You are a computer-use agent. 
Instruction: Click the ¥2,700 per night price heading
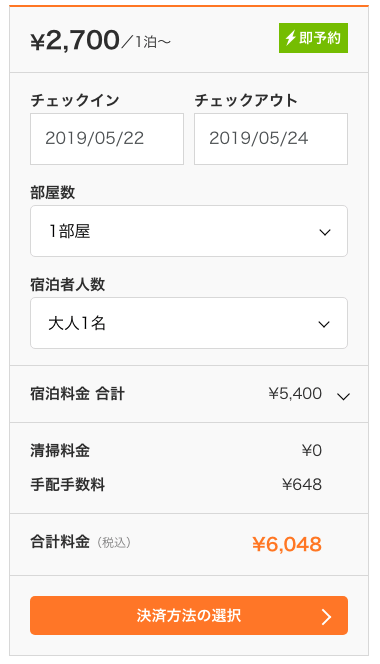[x=100, y=41]
